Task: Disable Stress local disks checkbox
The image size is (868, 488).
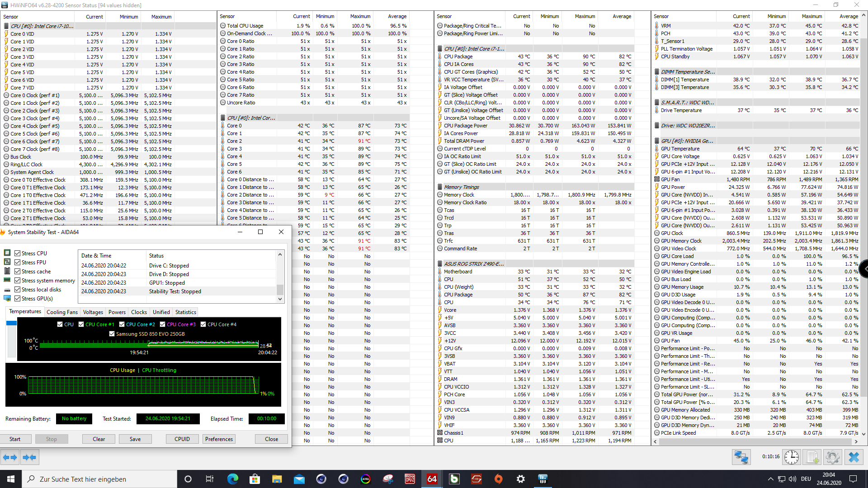Action: point(17,290)
